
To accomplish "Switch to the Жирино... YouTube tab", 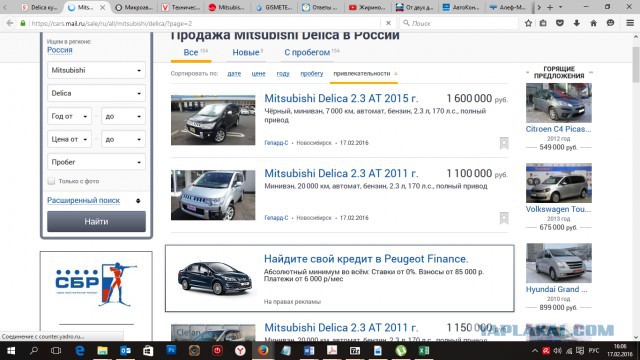I will (x=367, y=7).
